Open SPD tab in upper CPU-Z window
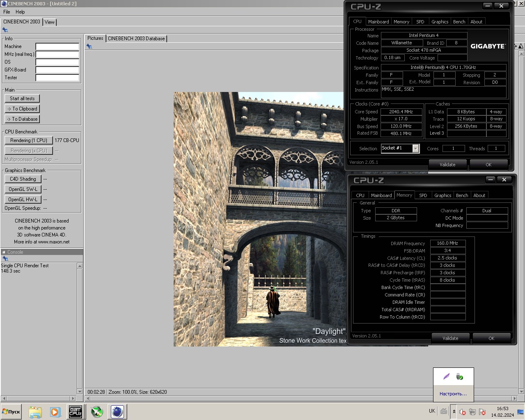This screenshot has height=420, width=525. tap(420, 22)
